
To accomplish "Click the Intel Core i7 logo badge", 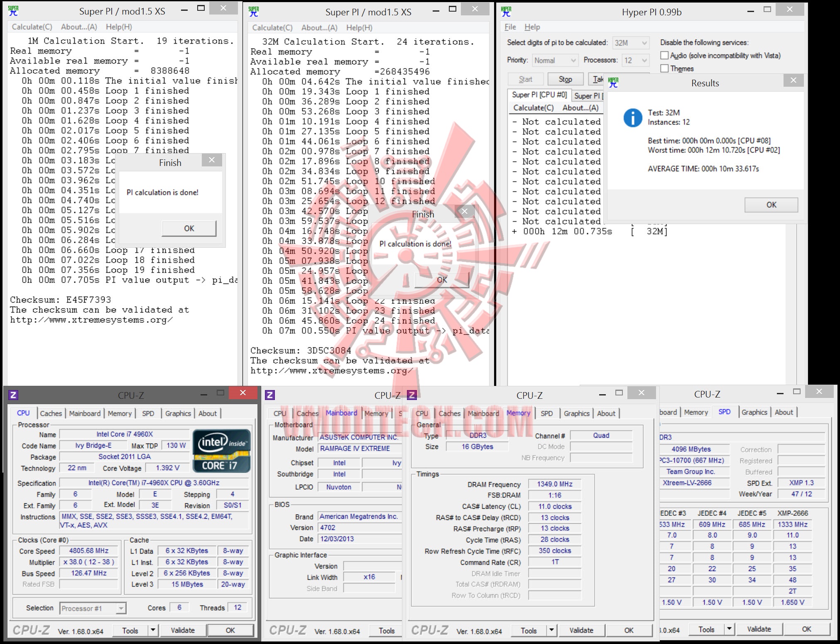I will pyautogui.click(x=222, y=451).
